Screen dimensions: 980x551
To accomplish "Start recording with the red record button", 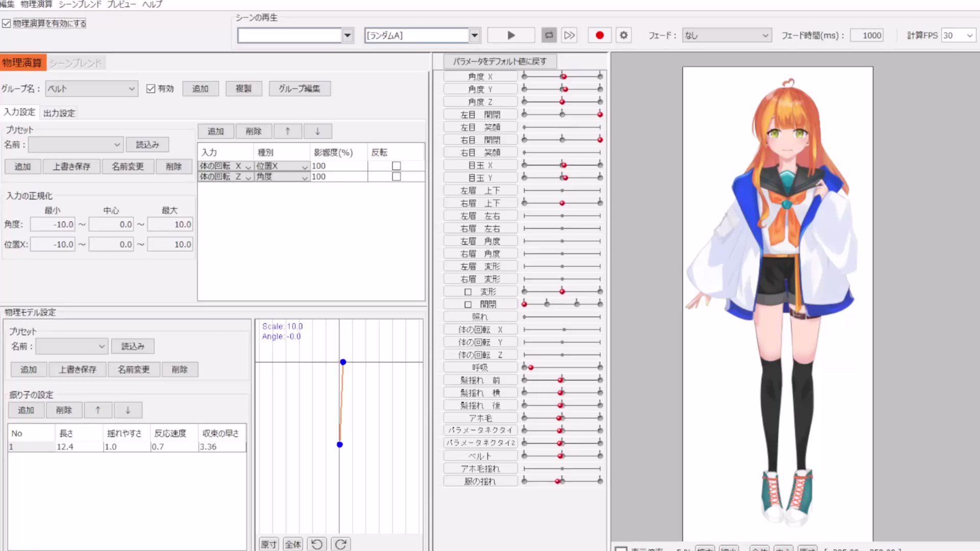I will coord(599,35).
